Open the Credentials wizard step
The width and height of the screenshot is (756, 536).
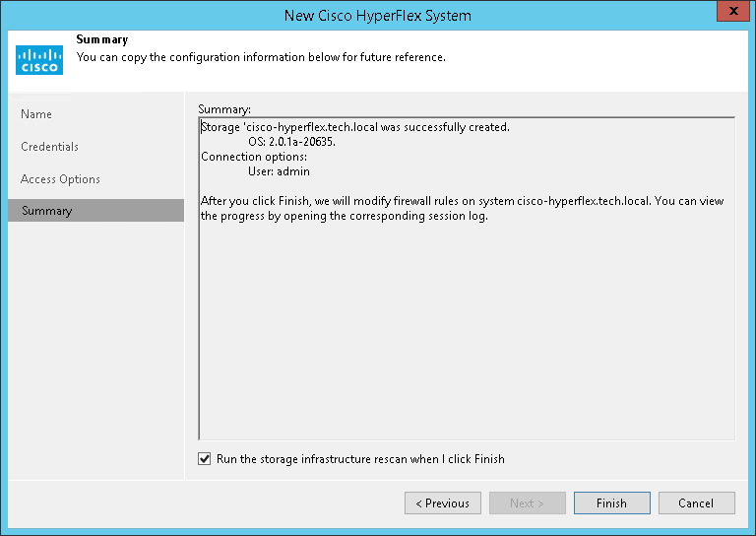[49, 147]
